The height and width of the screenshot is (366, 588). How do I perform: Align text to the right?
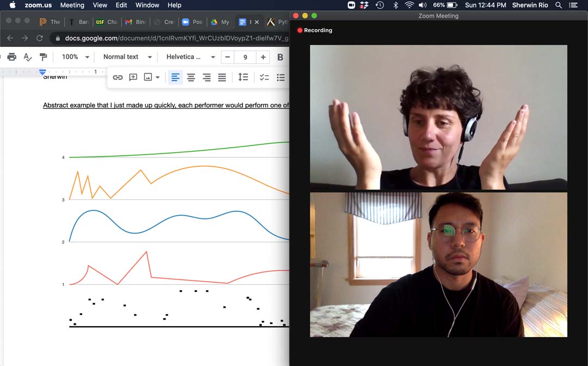click(207, 77)
